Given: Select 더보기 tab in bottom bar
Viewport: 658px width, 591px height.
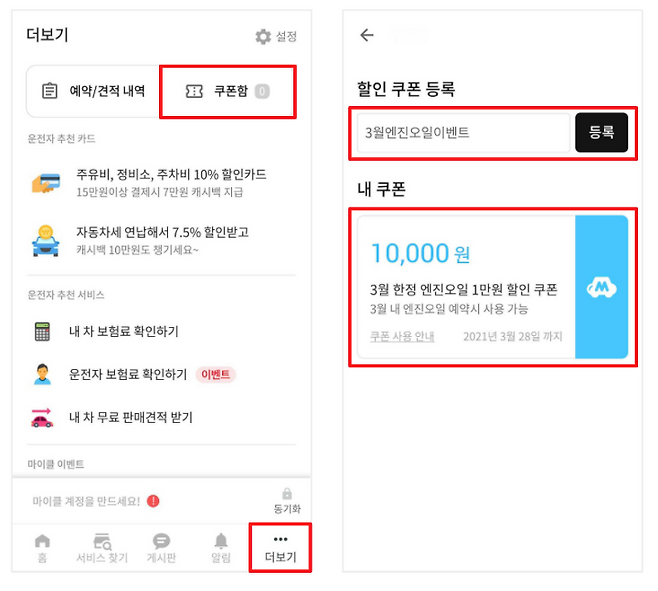Looking at the screenshot, I should 280,547.
